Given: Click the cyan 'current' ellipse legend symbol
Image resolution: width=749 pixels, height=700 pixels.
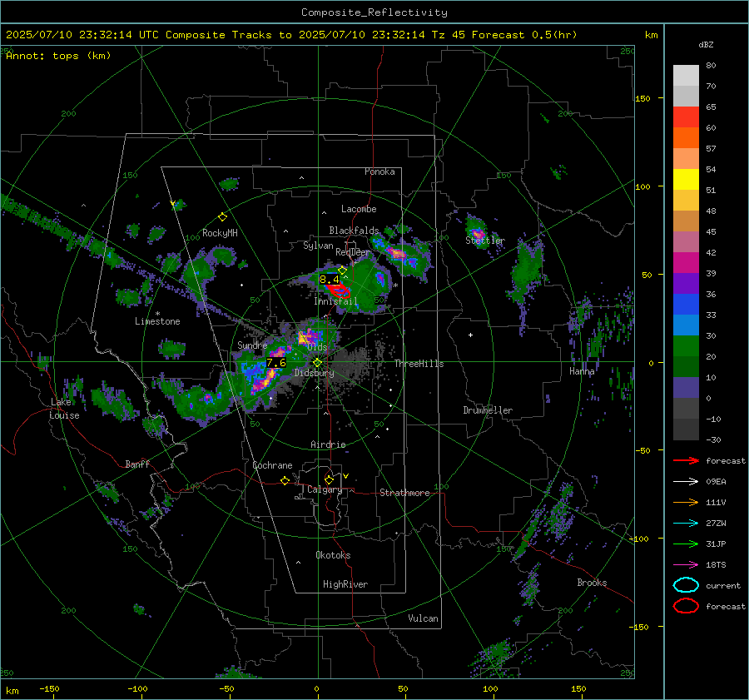Looking at the screenshot, I should point(686,585).
